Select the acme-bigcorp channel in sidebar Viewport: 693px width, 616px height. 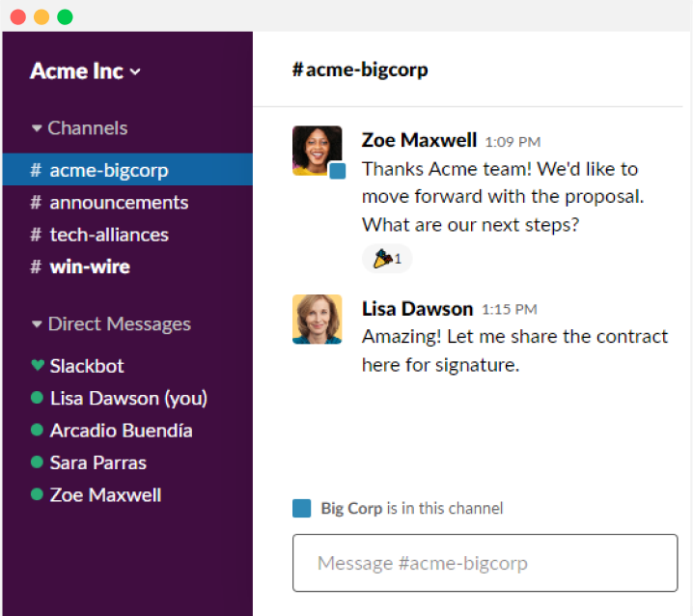(x=108, y=171)
